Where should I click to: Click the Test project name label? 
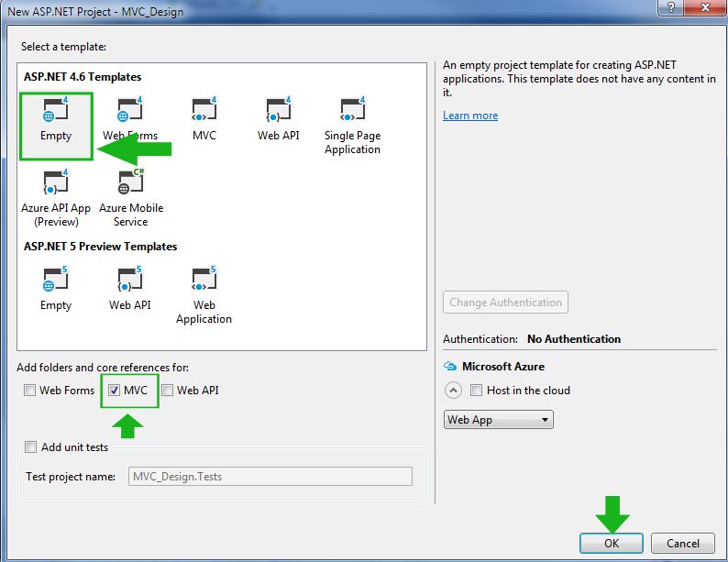[71, 477]
